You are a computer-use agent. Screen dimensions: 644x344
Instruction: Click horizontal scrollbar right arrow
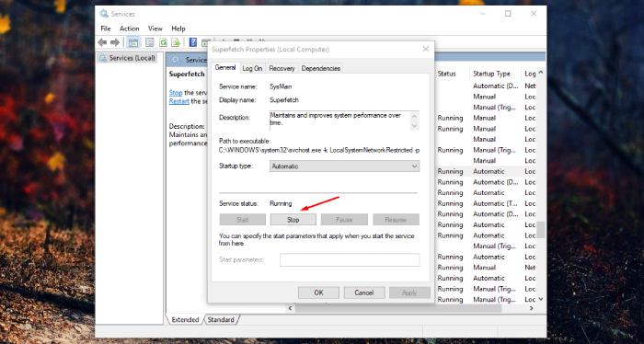(x=532, y=308)
